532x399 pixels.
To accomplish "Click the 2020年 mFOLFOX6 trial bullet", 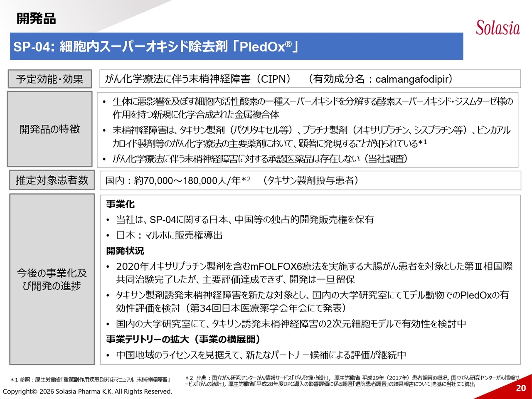I will pos(314,273).
